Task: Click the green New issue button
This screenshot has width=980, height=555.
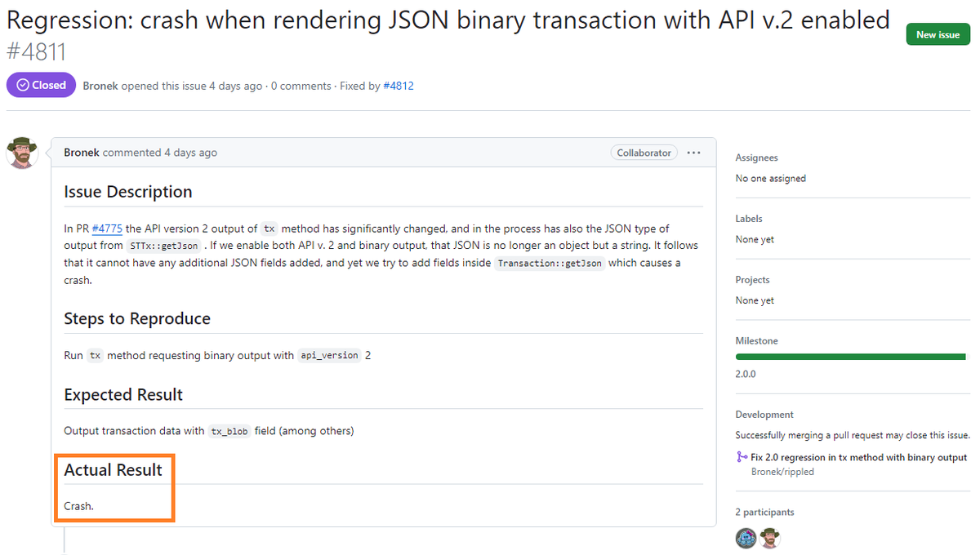Action: coord(938,34)
